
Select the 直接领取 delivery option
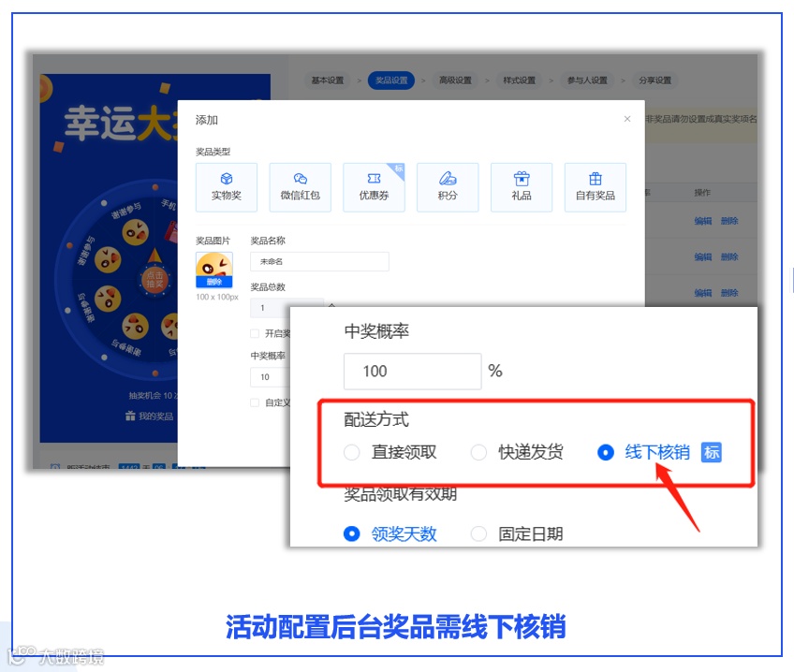pos(390,452)
